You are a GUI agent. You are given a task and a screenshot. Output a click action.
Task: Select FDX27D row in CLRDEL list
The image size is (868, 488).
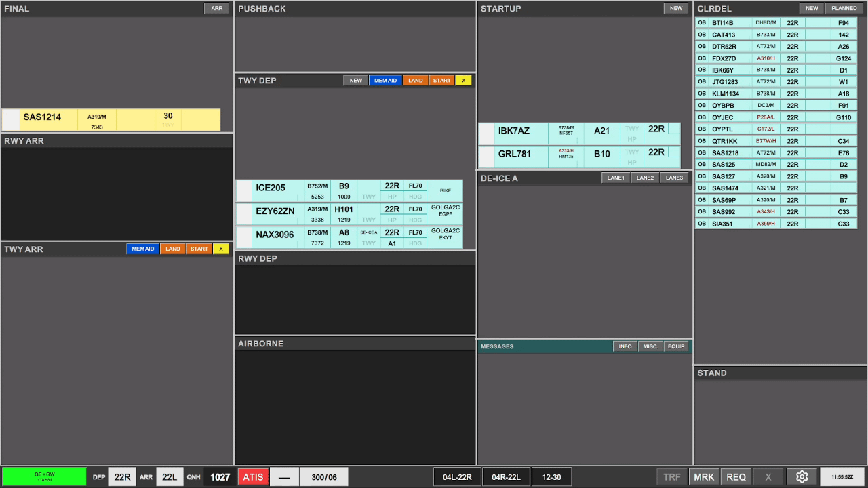tap(776, 58)
